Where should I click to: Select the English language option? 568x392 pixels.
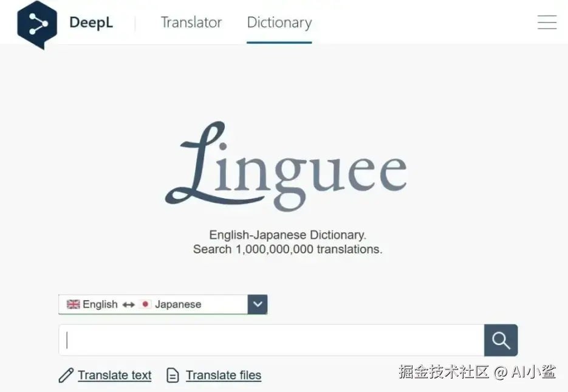pyautogui.click(x=100, y=304)
